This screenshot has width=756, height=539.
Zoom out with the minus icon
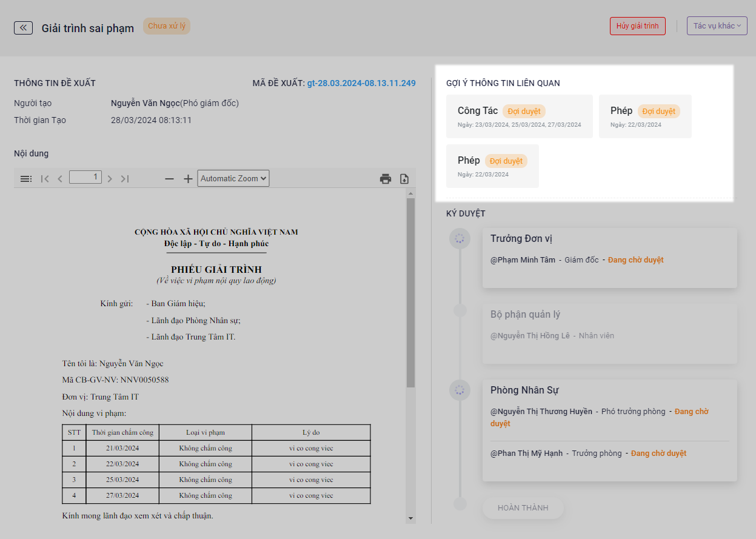pos(170,179)
